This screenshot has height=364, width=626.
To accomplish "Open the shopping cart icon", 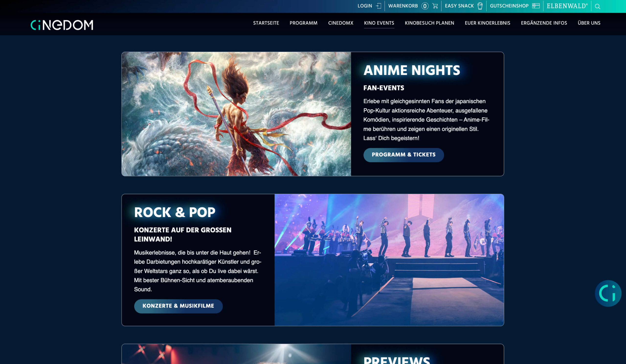I will coord(435,6).
